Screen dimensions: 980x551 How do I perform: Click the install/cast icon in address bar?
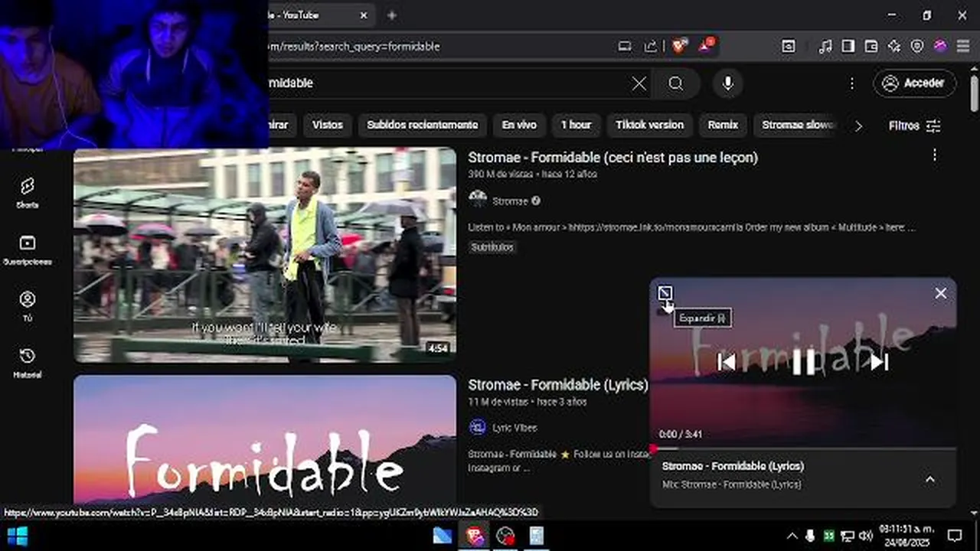625,47
